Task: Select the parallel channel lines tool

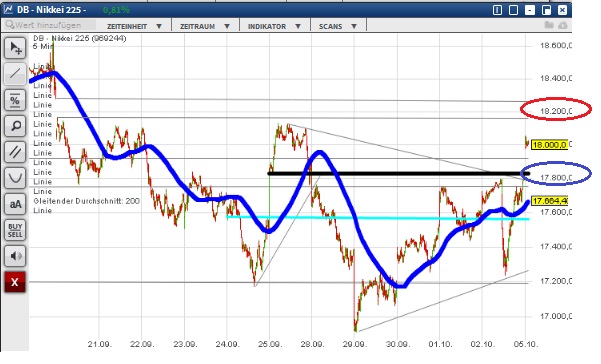Action: click(x=15, y=152)
